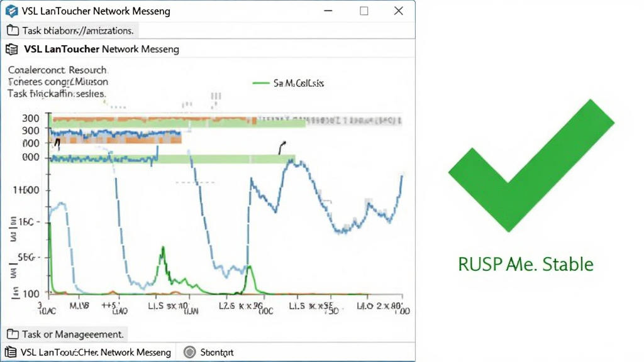Image resolution: width=644 pixels, height=362 pixels.
Task: Click the Conalerconct Resourch text line
Action: [x=57, y=70]
